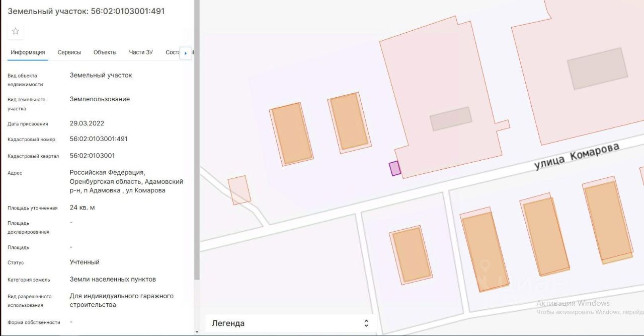Expand the Легенда panel
The image size is (644, 336).
tap(291, 323)
